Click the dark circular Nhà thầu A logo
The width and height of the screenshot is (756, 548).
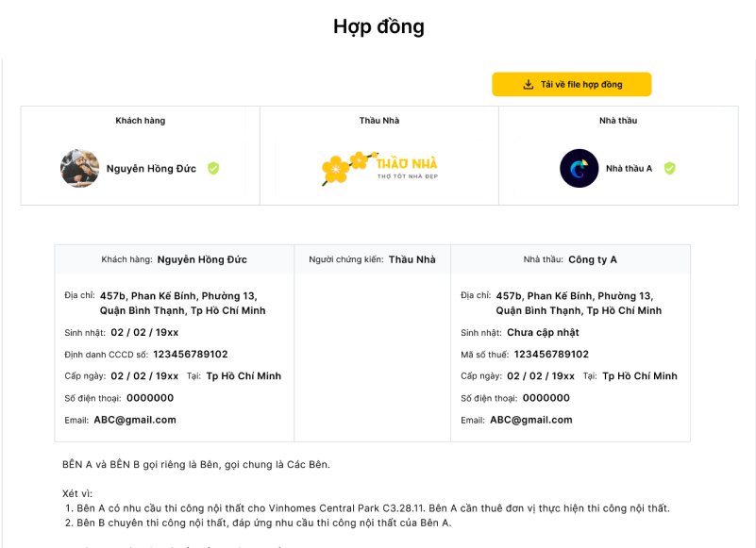point(580,169)
